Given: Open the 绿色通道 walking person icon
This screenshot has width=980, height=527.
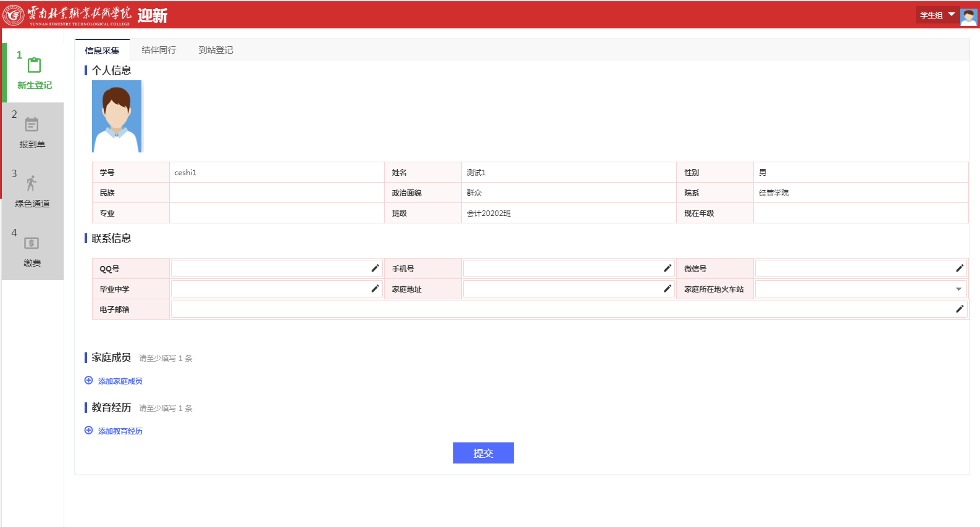Looking at the screenshot, I should (x=31, y=183).
